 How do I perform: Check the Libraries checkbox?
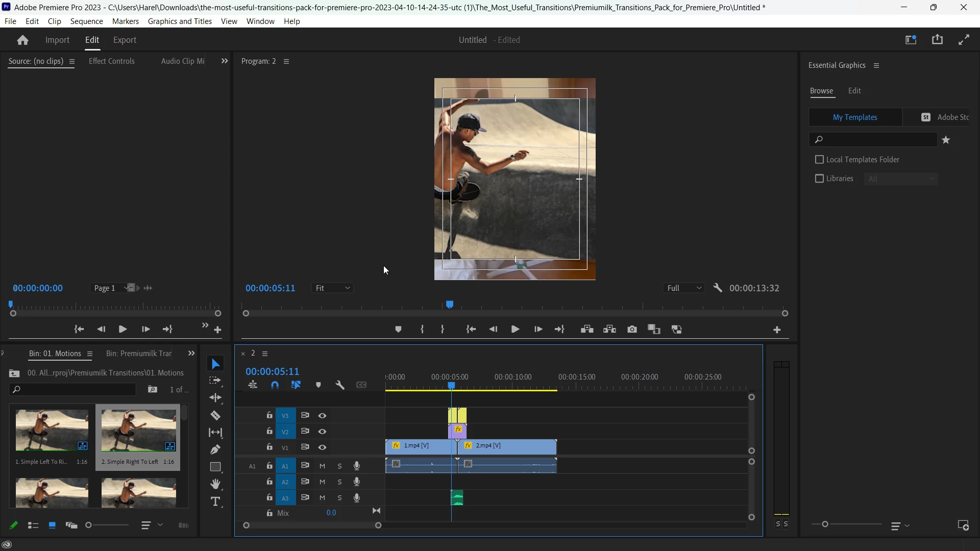pos(819,179)
